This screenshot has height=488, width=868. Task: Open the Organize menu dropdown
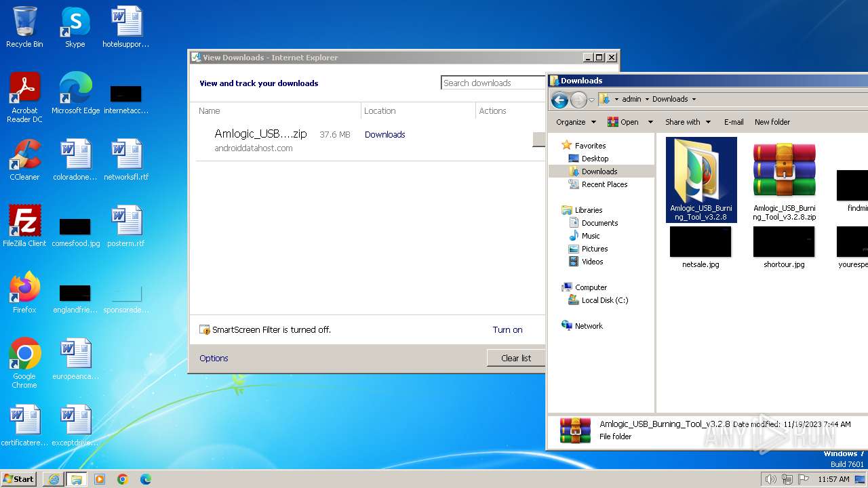point(576,122)
